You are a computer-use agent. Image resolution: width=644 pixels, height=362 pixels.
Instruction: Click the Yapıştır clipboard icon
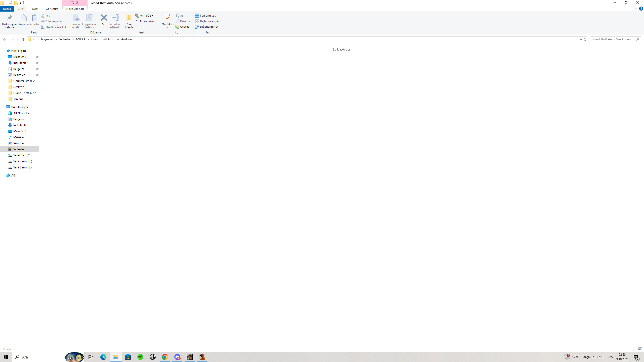coord(34,20)
